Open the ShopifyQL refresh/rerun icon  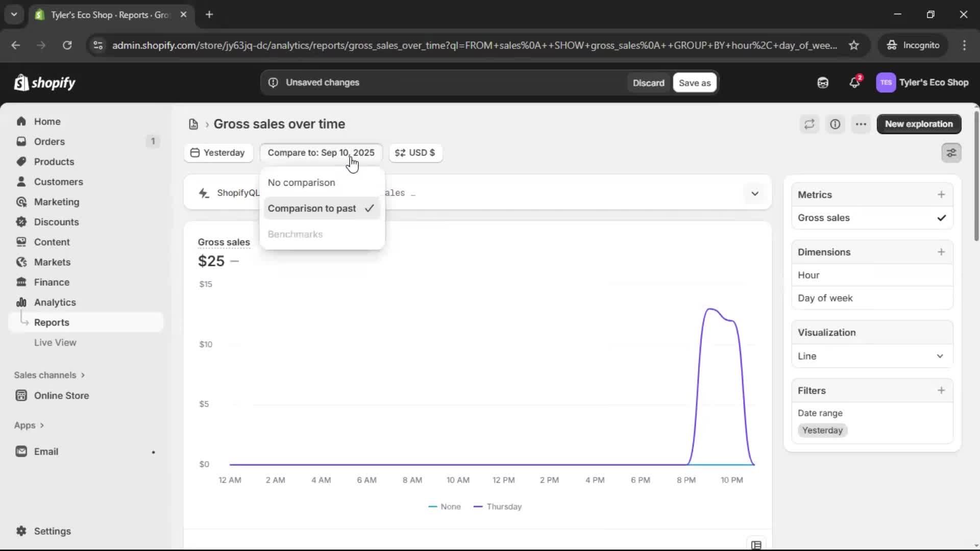(809, 124)
